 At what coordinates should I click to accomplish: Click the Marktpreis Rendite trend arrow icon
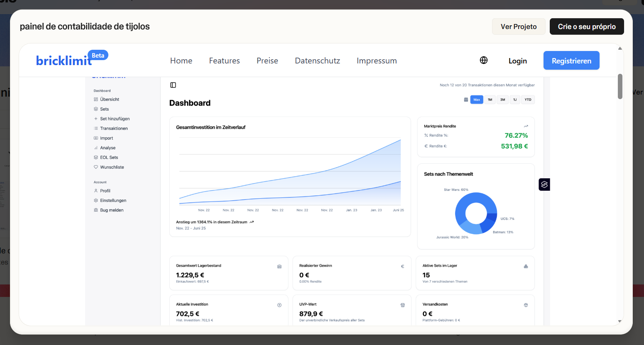[526, 126]
